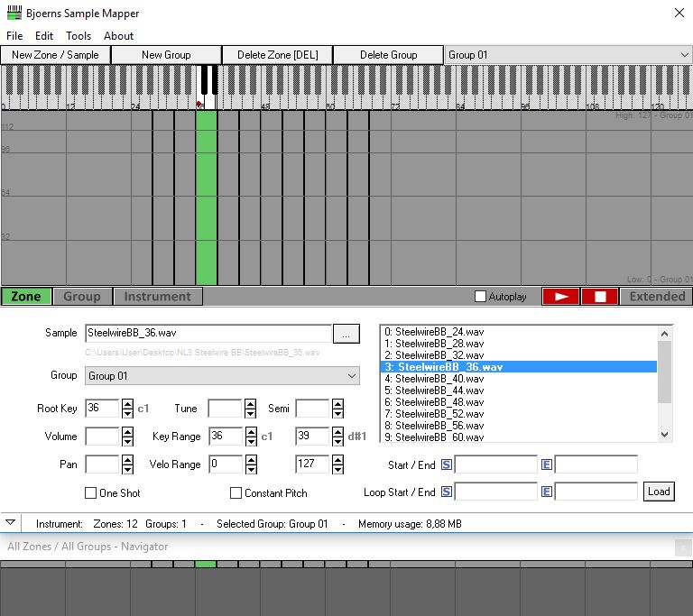
Task: Close the Bjoerns Sample Mapper window
Action: [679, 13]
